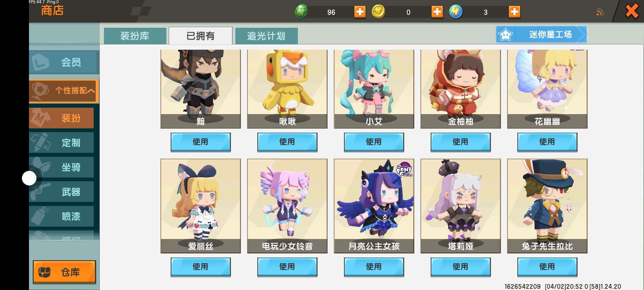The image size is (644, 290).
Task: Click the green bean currency icon
Action: [x=301, y=12]
